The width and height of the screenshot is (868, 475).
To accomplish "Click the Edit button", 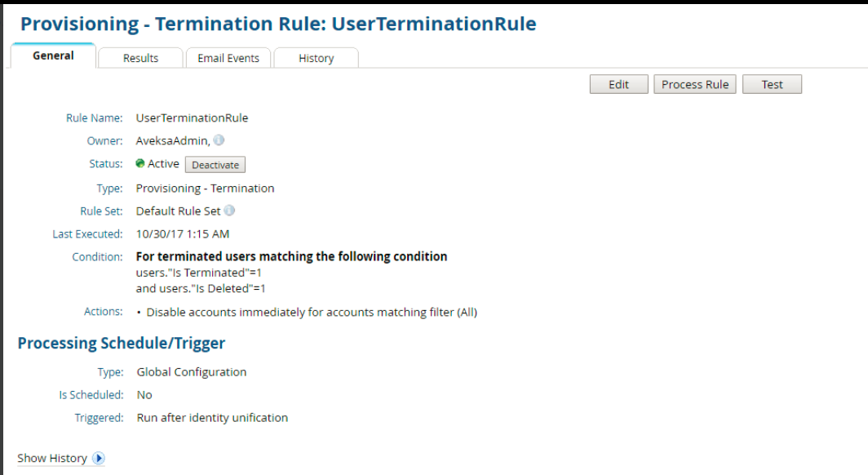I will point(618,83).
